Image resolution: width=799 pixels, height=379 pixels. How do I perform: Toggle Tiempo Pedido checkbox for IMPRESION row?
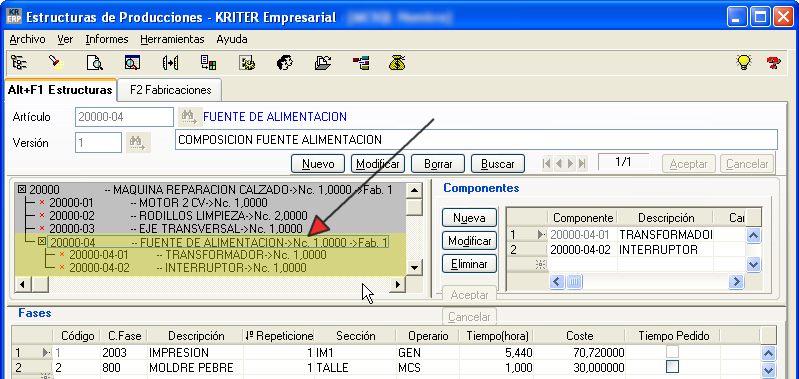[673, 352]
